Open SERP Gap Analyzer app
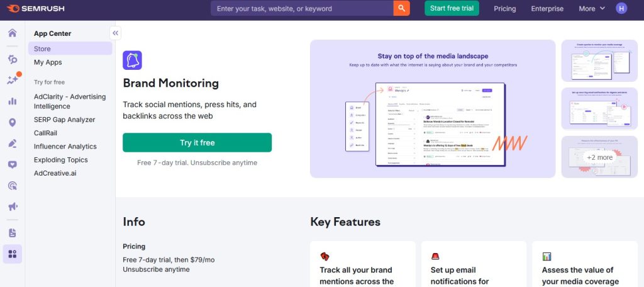This screenshot has width=644, height=287. click(65, 120)
